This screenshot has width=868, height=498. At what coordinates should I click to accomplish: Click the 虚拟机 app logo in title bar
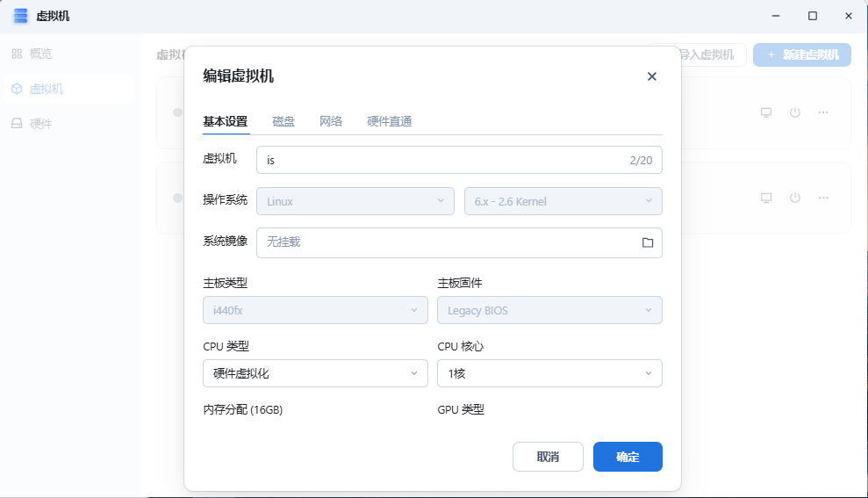pyautogui.click(x=20, y=16)
